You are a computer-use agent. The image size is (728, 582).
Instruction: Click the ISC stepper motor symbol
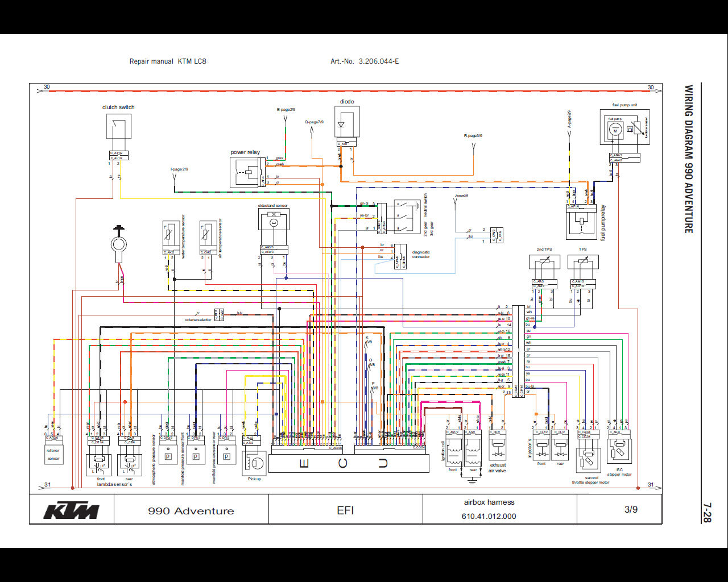point(619,450)
